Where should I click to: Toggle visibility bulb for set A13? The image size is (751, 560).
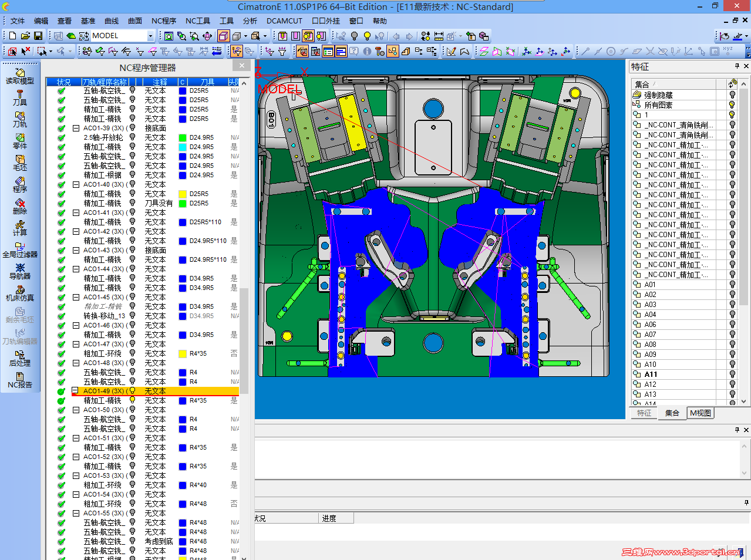pyautogui.click(x=732, y=394)
